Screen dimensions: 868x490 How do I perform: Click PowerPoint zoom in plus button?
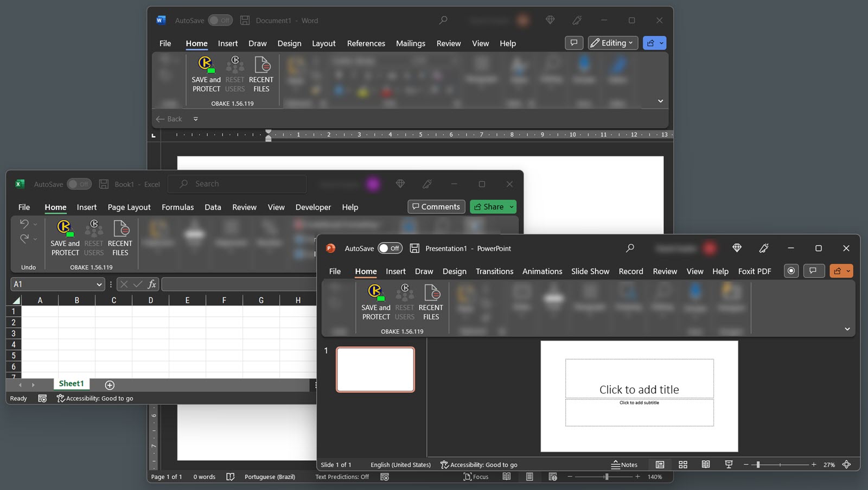coord(814,464)
